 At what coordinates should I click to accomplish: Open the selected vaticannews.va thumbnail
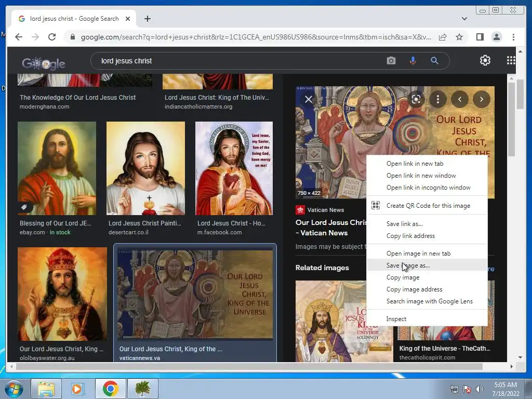[x=195, y=294]
